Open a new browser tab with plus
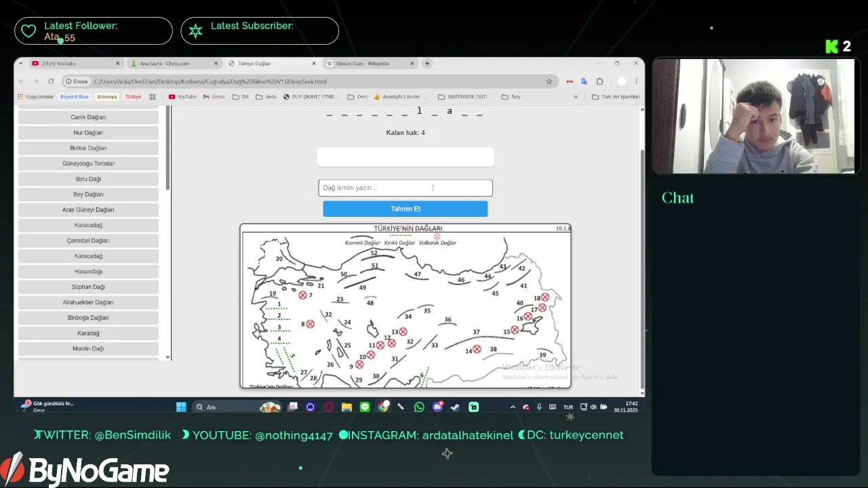The height and width of the screenshot is (488, 868). tap(427, 64)
